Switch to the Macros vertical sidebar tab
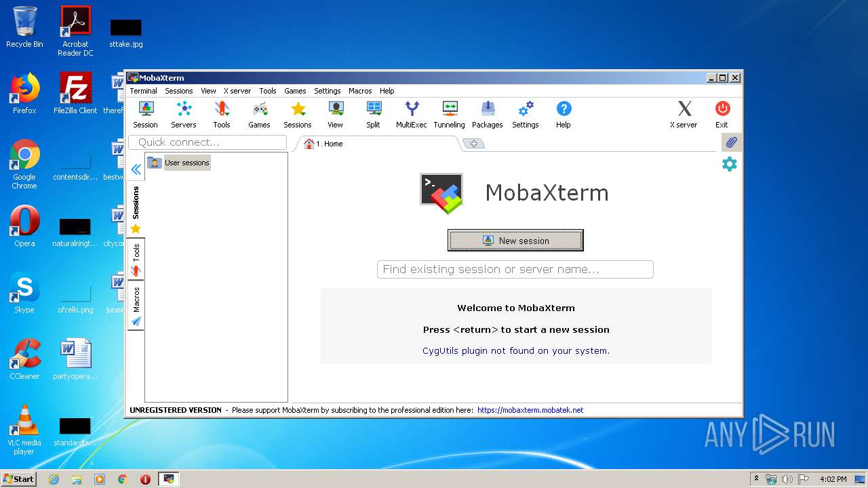 tap(136, 306)
